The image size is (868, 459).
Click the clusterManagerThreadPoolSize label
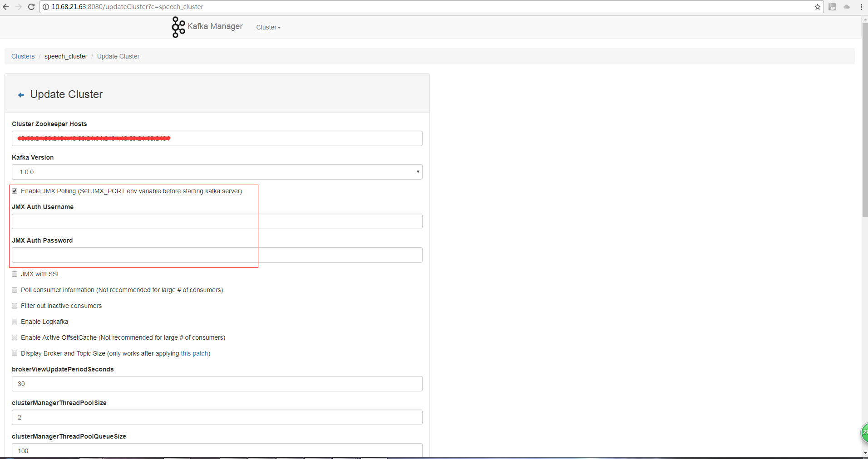[x=59, y=403]
